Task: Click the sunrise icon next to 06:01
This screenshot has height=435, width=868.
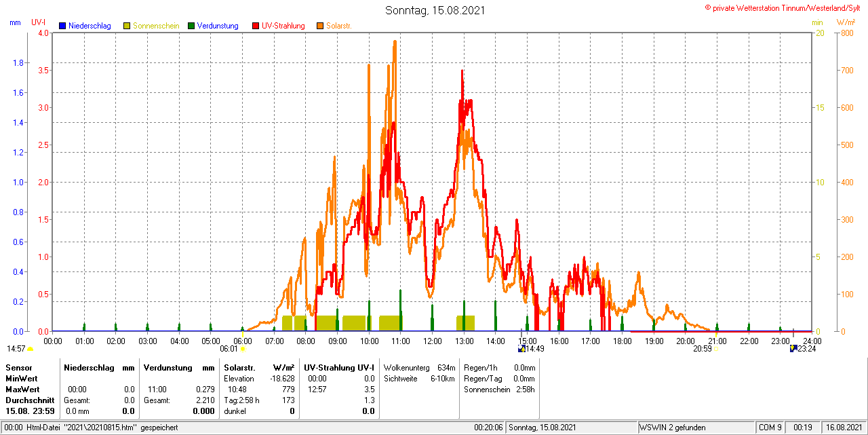Action: coord(243,349)
